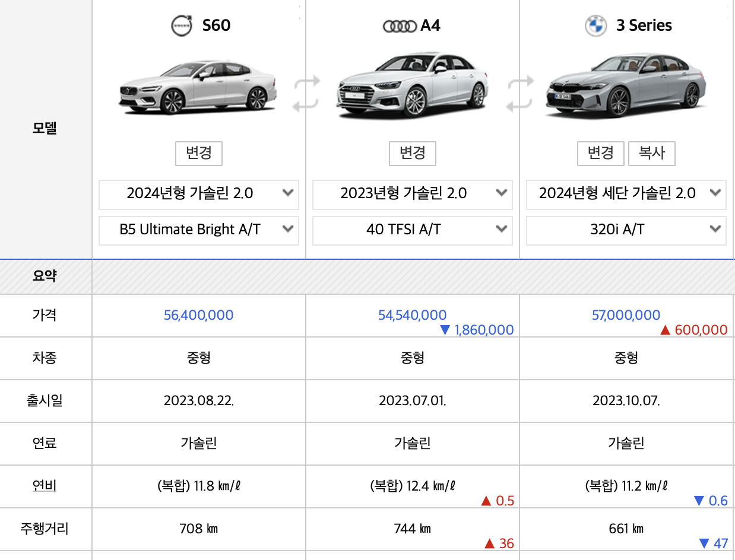
Task: Open the 320i A/T trim dropdown
Action: (x=626, y=230)
